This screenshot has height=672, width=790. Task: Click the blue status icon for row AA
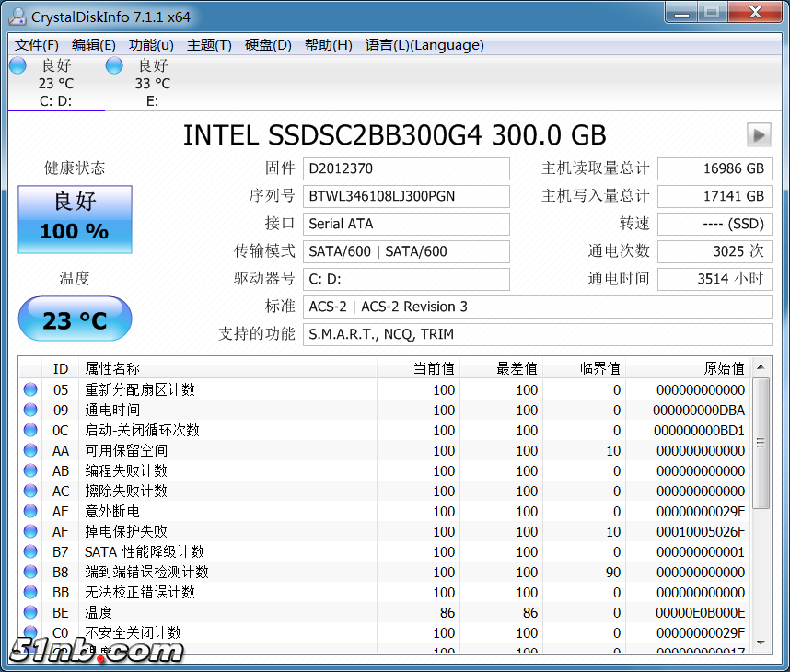point(30,450)
